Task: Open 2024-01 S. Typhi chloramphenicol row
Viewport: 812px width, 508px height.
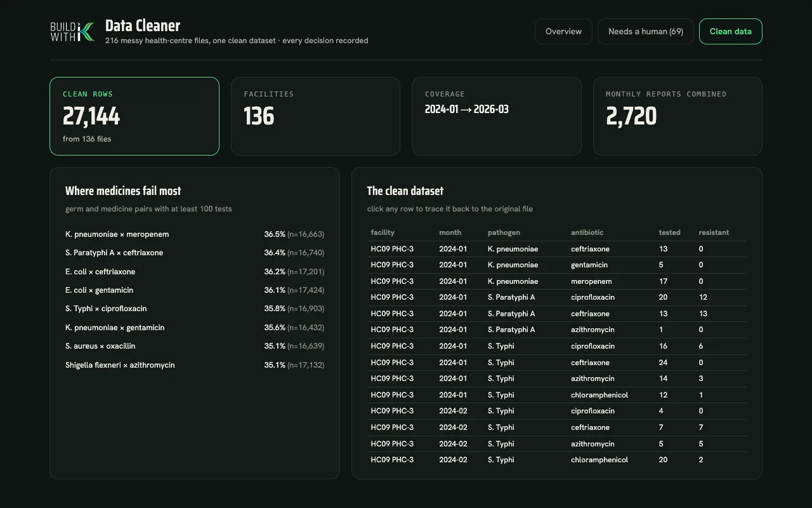Action: point(557,395)
